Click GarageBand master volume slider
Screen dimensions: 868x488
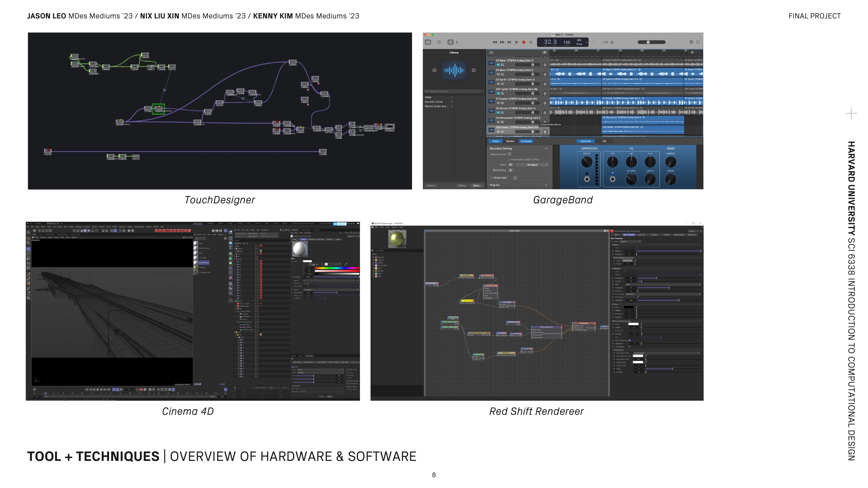tap(651, 42)
